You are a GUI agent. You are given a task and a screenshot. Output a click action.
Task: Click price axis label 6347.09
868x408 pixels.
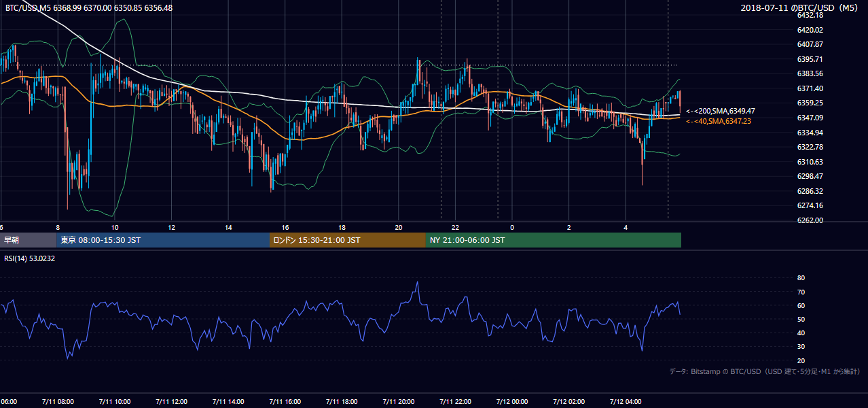[x=810, y=118]
